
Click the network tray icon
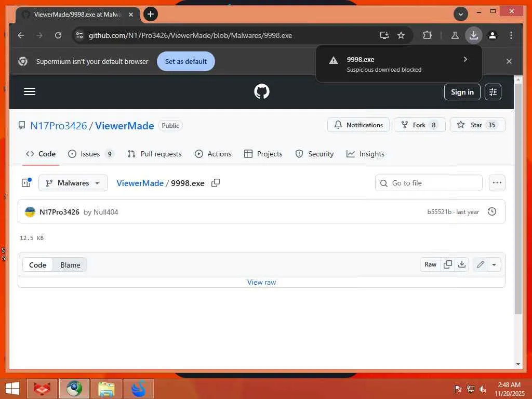coord(471,389)
